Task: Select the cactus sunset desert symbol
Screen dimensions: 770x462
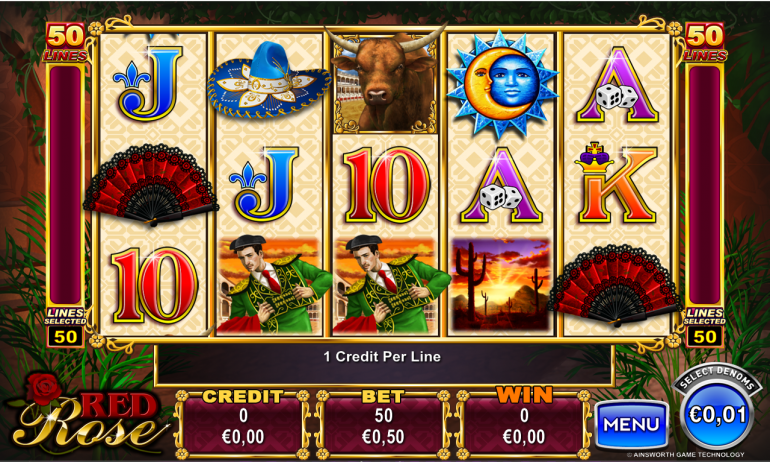Action: pos(501,284)
